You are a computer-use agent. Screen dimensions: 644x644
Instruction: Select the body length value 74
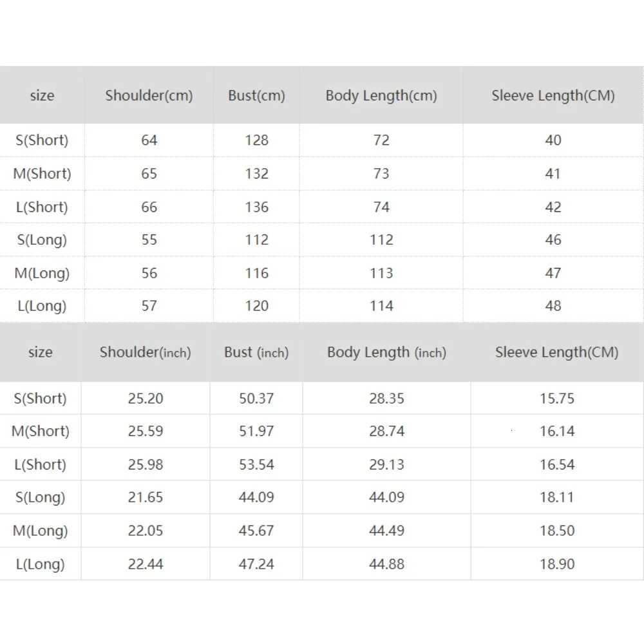381,207
